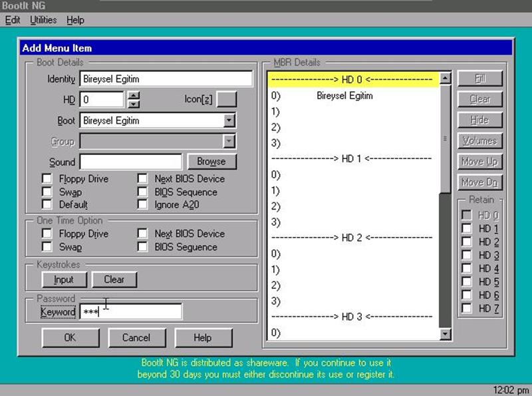The image size is (532, 396).
Task: Select the highlighted HD 0 header row
Action: (x=353, y=80)
